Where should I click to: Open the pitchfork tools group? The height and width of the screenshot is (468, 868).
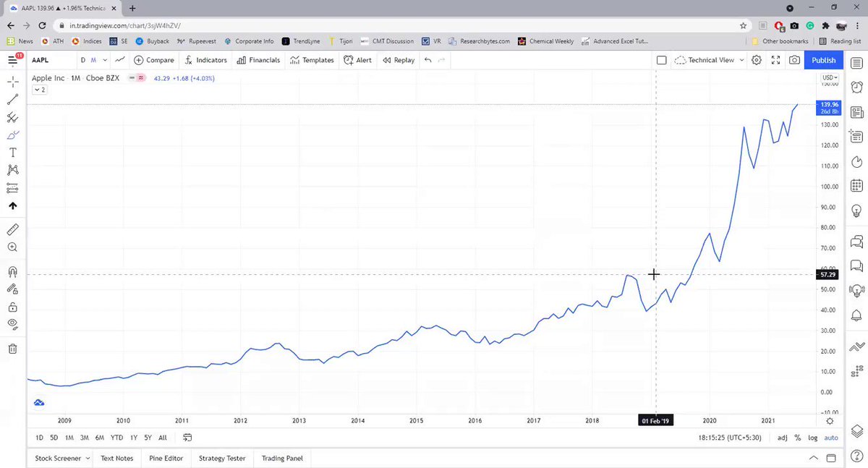click(x=13, y=117)
